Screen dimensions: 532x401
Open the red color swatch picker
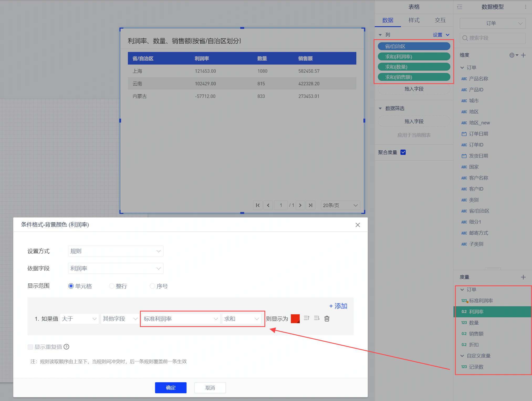(x=295, y=319)
